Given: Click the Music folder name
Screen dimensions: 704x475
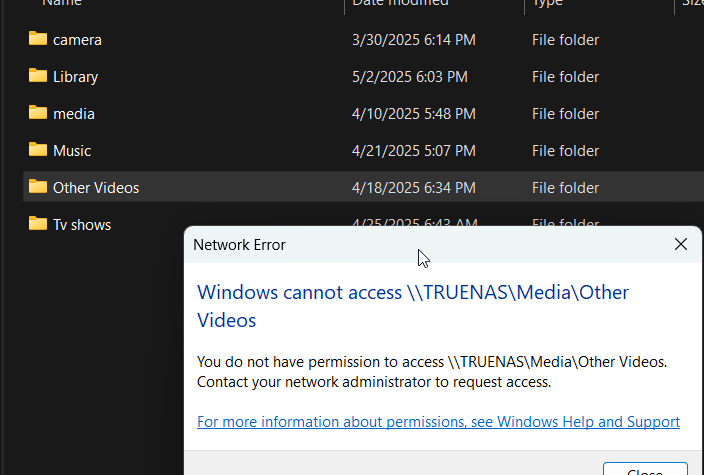Looking at the screenshot, I should 72,150.
